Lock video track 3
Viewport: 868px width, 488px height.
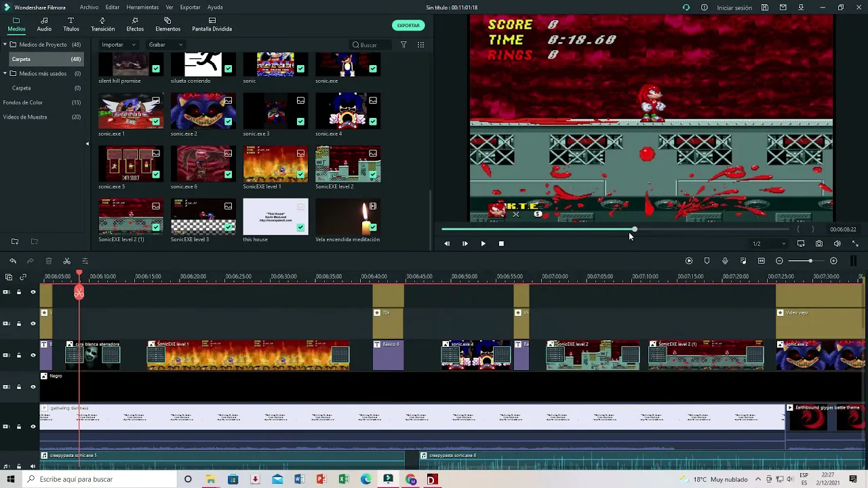tap(19, 355)
